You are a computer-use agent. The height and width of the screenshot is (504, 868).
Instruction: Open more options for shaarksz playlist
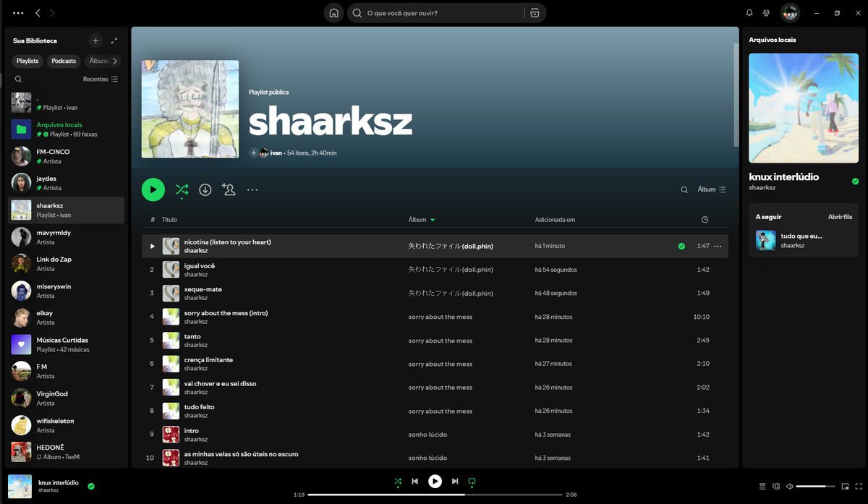(x=252, y=189)
